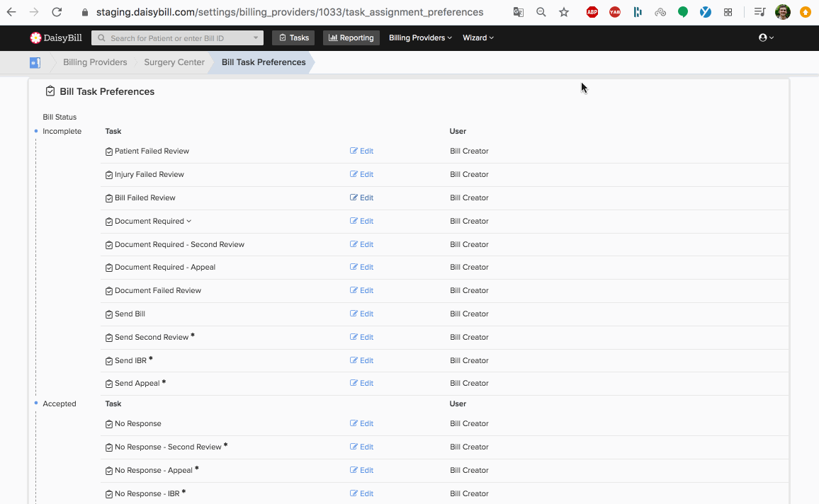Click the translate page icon

point(518,12)
